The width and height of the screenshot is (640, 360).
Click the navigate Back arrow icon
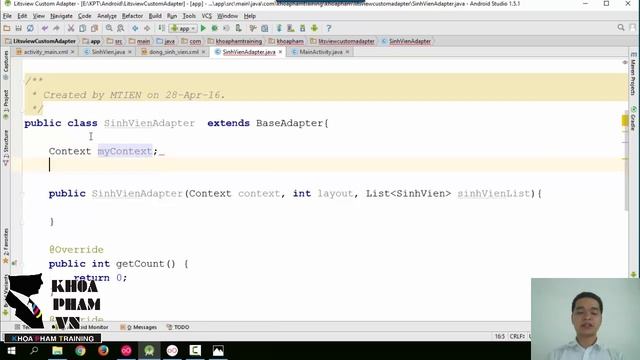coord(135,28)
